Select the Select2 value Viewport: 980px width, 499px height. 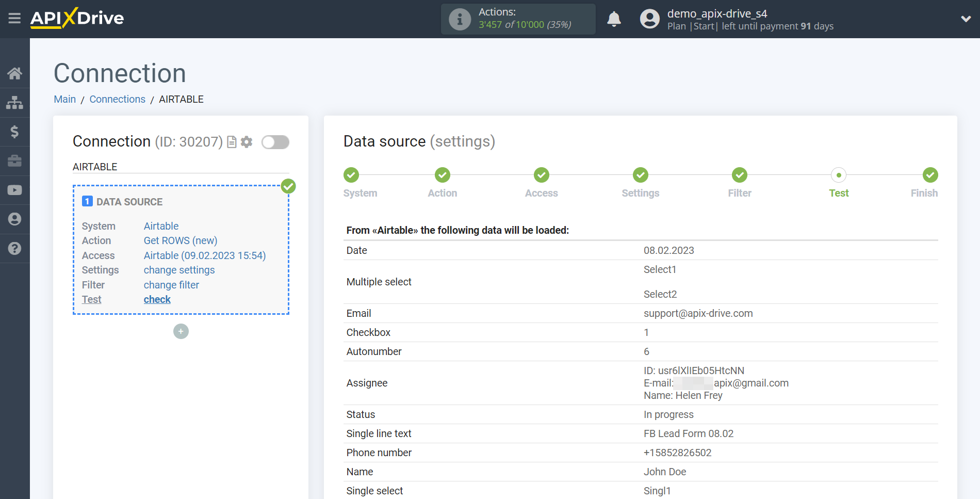tap(660, 294)
